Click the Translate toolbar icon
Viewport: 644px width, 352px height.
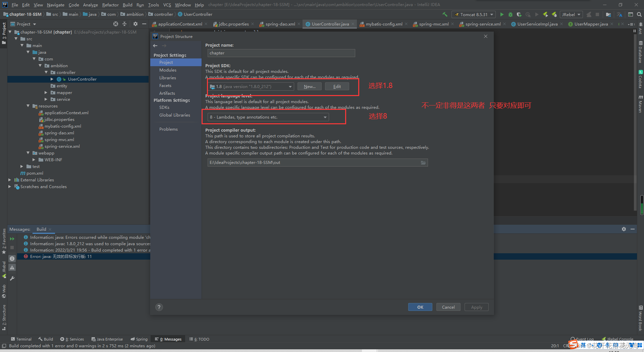(620, 14)
